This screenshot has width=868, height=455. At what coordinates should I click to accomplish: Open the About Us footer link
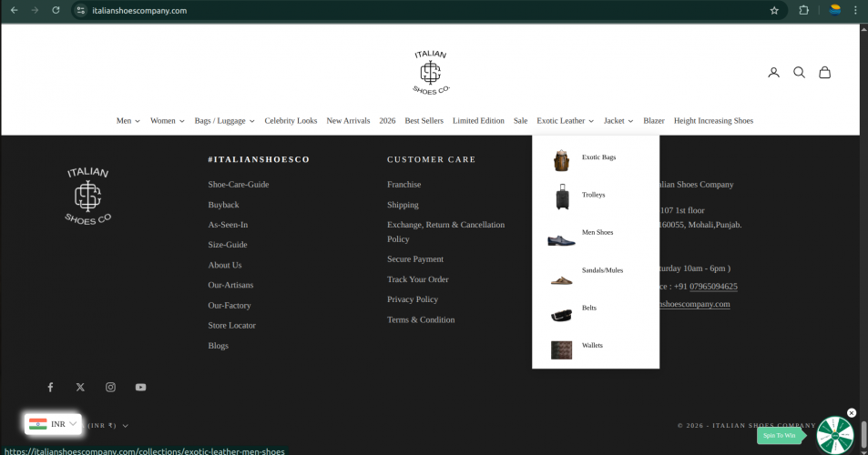(225, 265)
